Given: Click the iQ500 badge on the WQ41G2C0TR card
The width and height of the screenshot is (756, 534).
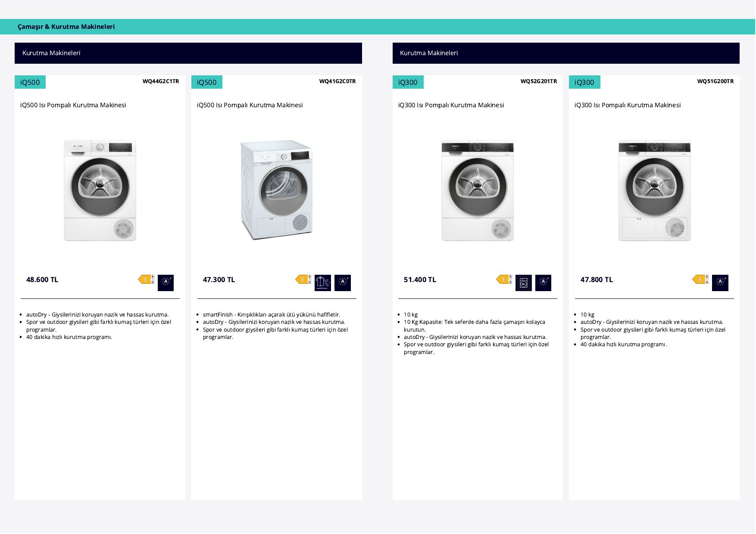Looking at the screenshot, I should coord(207,82).
